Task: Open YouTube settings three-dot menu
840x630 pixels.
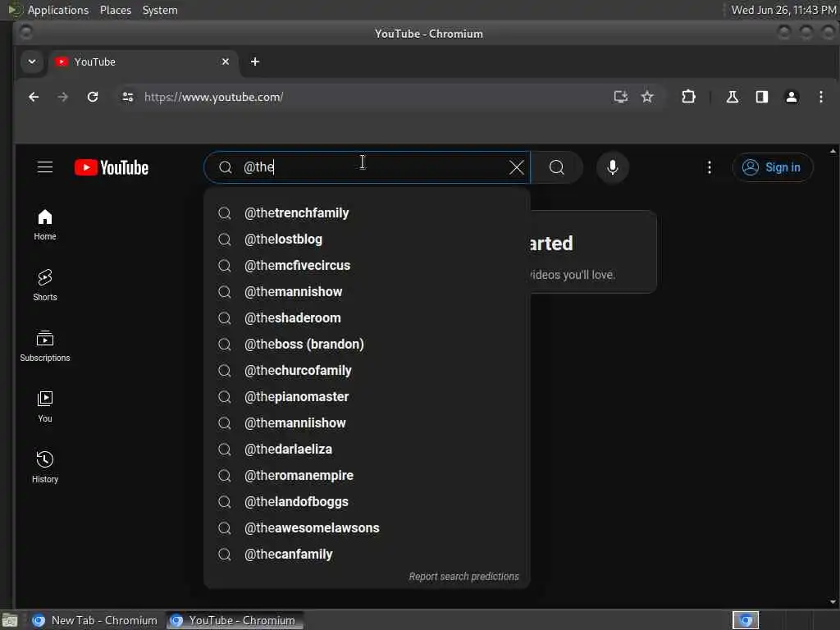Action: point(710,167)
